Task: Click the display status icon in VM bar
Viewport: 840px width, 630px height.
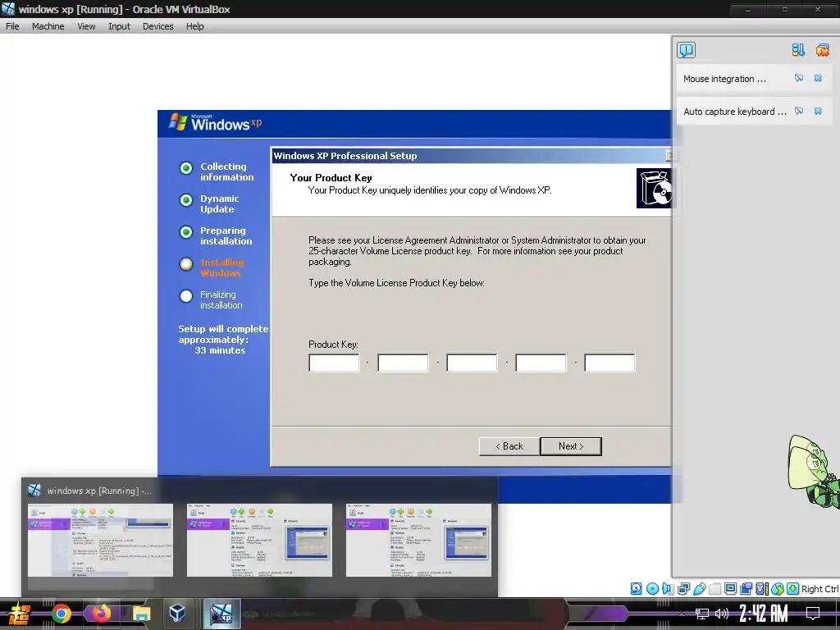Action: click(730, 589)
